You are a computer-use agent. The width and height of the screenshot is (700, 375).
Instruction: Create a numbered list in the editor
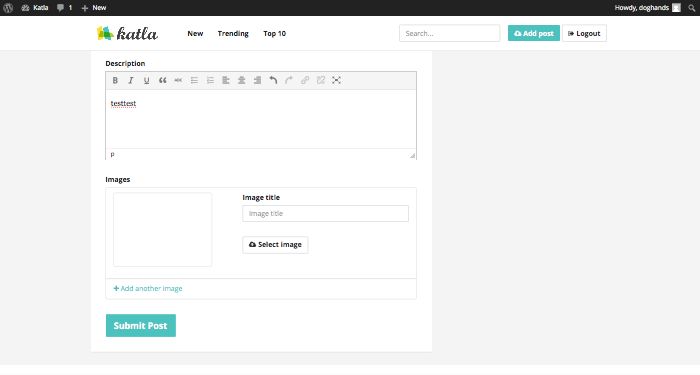point(210,80)
